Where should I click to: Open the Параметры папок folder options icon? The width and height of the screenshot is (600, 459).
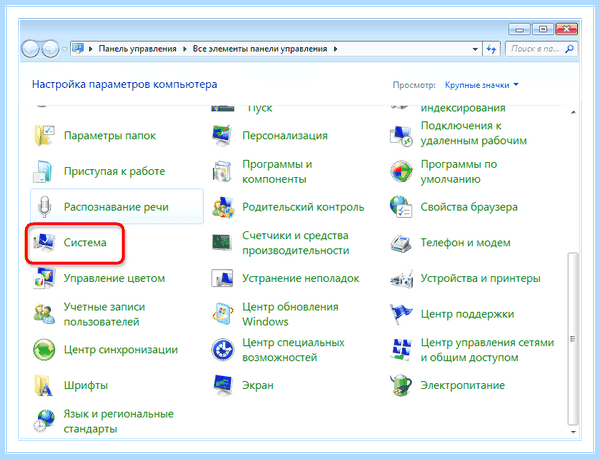tap(44, 135)
